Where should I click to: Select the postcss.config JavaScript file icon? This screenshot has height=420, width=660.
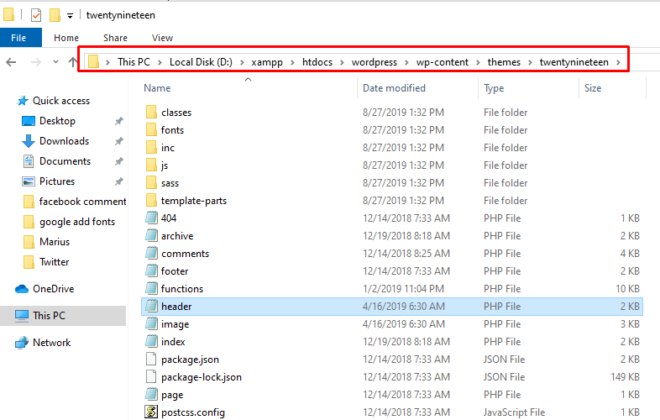click(x=151, y=412)
